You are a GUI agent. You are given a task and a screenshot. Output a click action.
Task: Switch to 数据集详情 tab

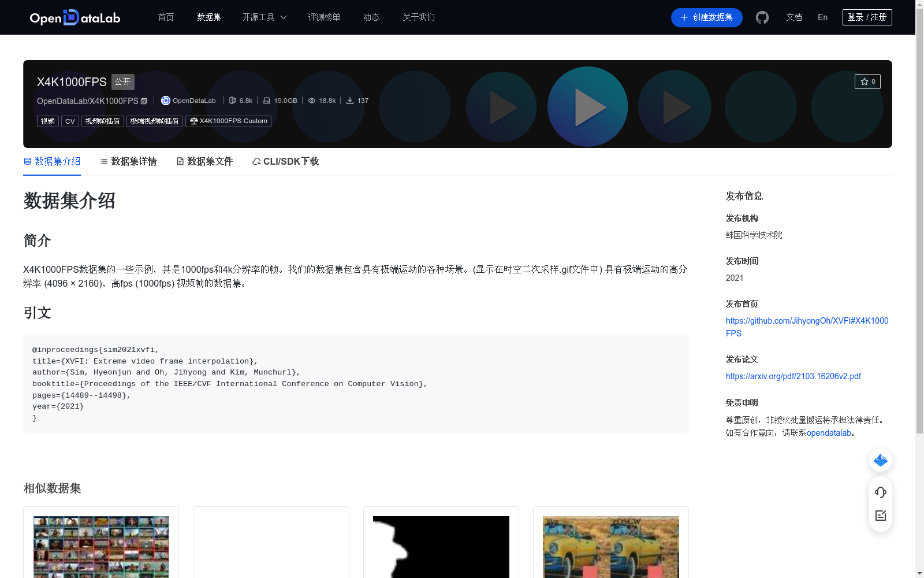click(x=128, y=161)
